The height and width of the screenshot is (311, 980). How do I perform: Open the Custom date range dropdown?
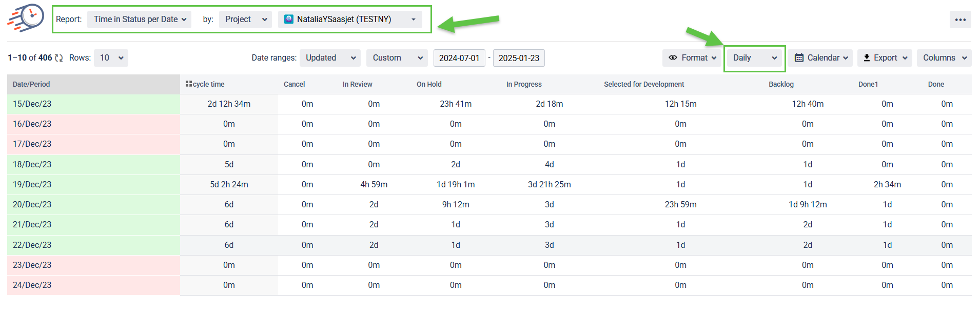(x=397, y=58)
